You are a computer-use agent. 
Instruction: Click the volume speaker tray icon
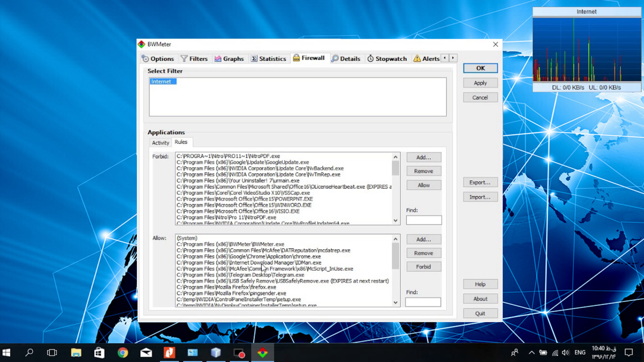[566, 352]
